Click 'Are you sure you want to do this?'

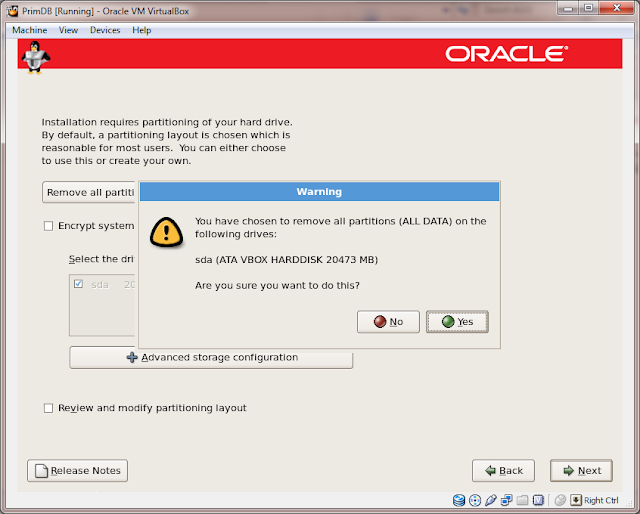tap(277, 285)
